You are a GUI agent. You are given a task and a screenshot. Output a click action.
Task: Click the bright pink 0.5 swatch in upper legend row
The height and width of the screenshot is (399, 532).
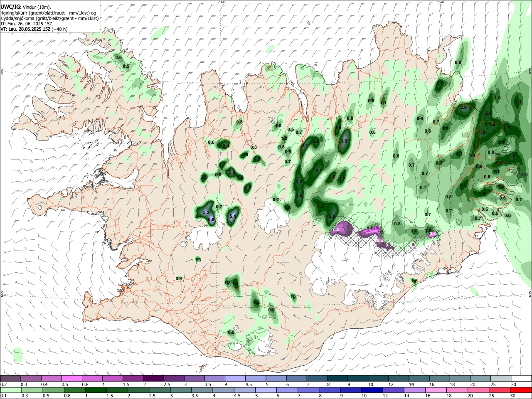click(71, 378)
